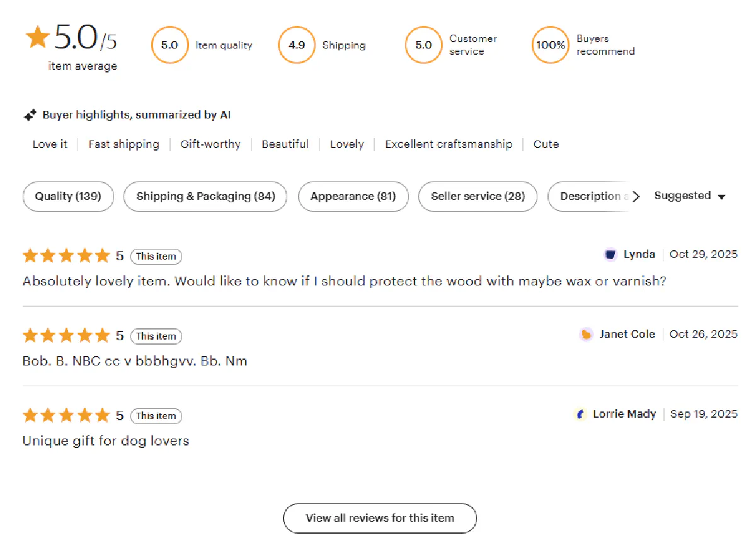Select the Fast shipping highlight tag
The width and height of the screenshot is (756, 557).
tap(123, 144)
